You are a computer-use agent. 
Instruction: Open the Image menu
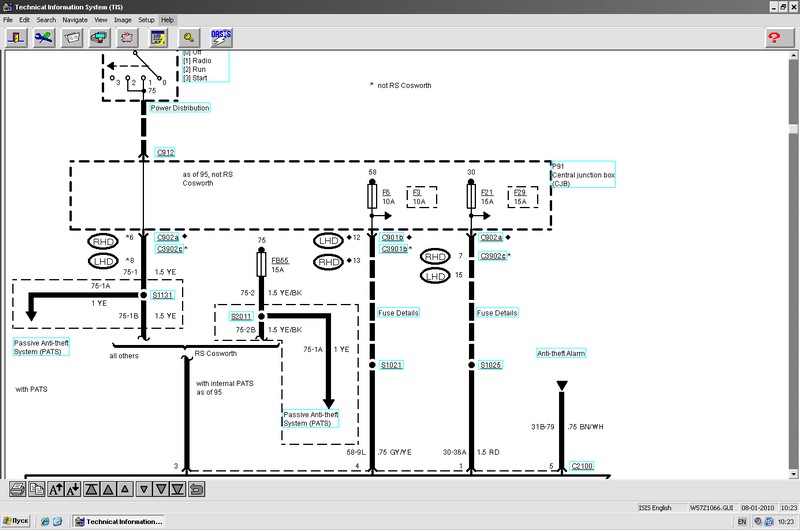(x=123, y=20)
